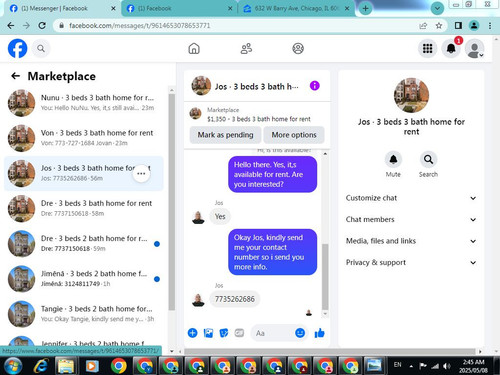500x375 pixels.
Task: Search in conversation using the magnifier icon
Action: (x=428, y=160)
